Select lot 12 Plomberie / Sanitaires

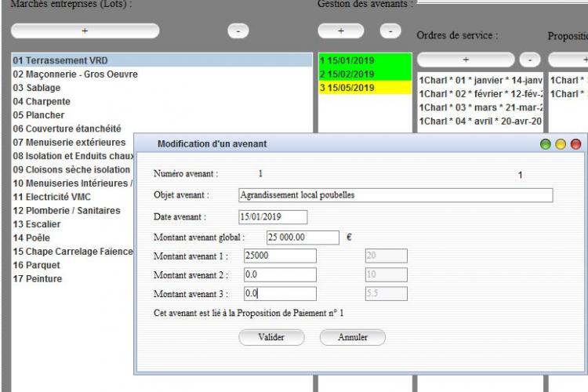73,210
